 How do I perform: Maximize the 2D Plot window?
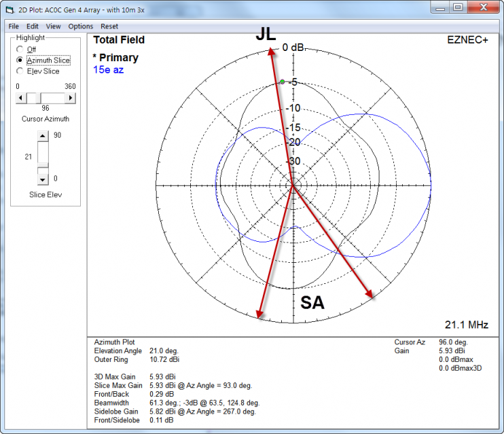(x=458, y=7)
